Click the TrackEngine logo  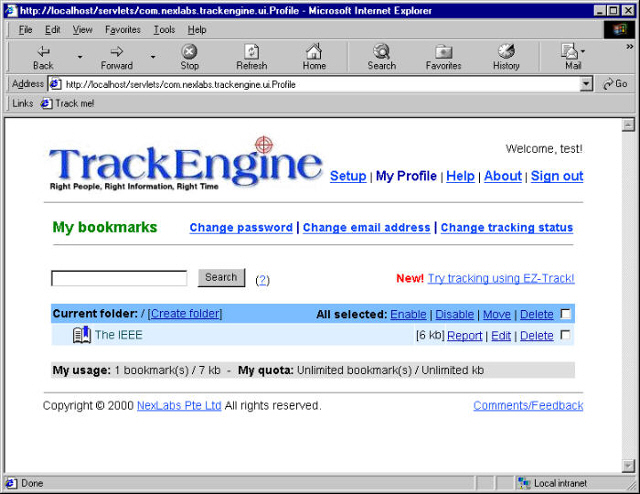186,164
